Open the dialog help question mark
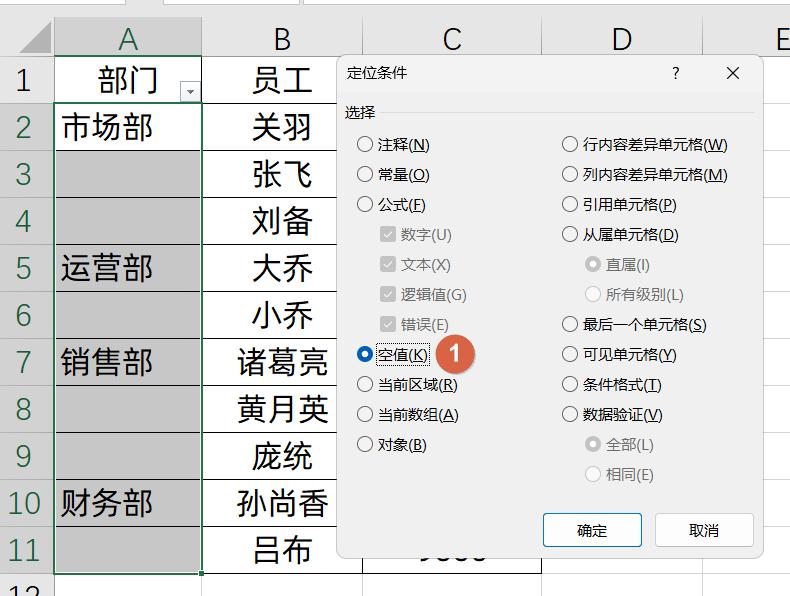The height and width of the screenshot is (596, 790). pos(676,74)
